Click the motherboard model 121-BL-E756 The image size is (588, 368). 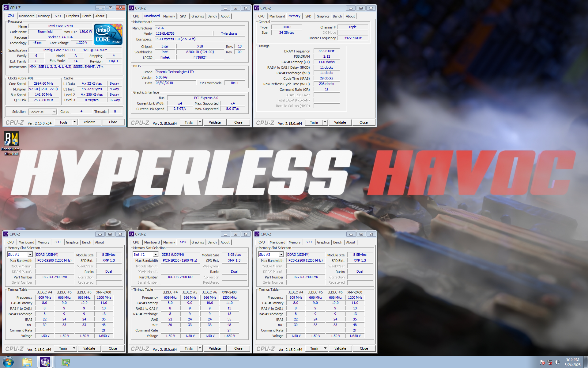pyautogui.click(x=184, y=33)
